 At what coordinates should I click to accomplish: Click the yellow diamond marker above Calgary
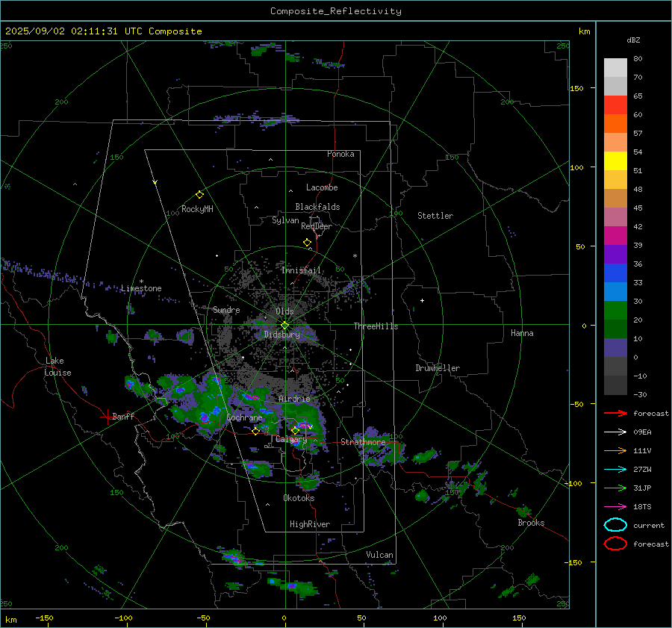pyautogui.click(x=295, y=430)
